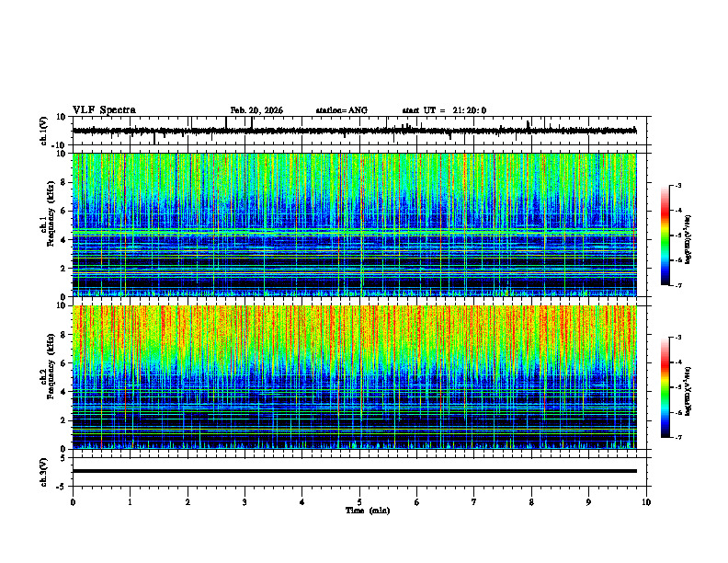Screen dimensions: 728x563
Task: Click the ch.1 color bar "log(PSD)" unit label
Action: [688, 239]
